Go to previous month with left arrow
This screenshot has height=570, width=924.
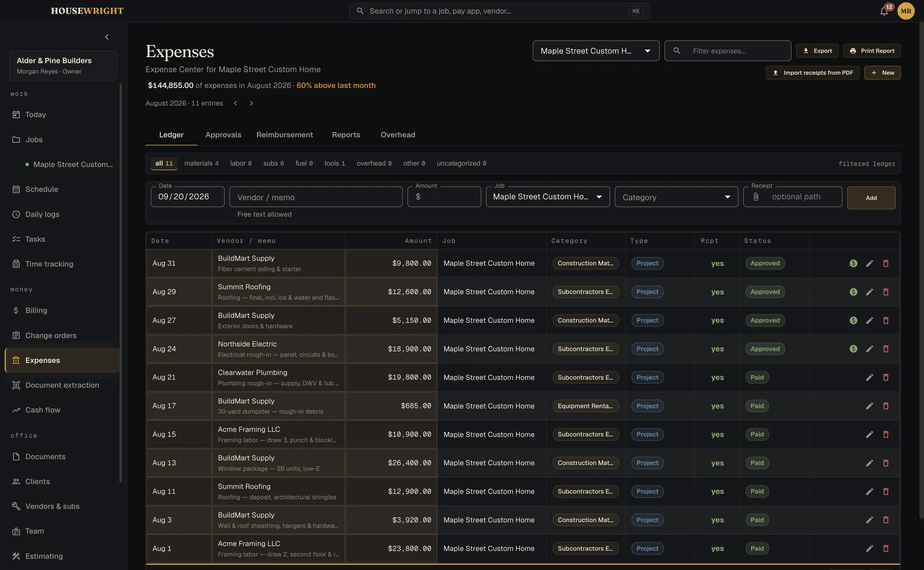pyautogui.click(x=235, y=103)
